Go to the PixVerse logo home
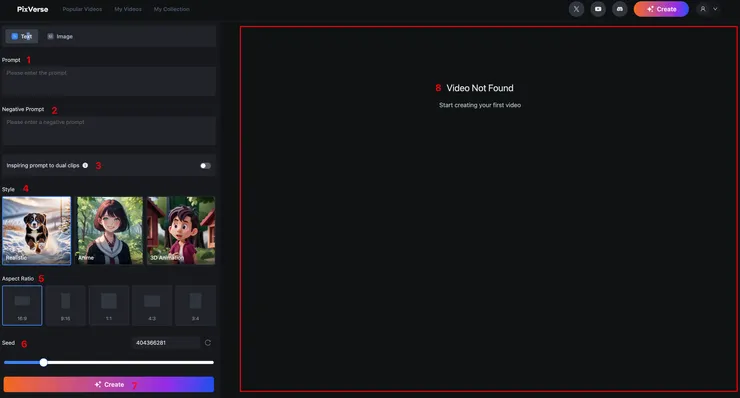The image size is (740, 398). coord(33,9)
